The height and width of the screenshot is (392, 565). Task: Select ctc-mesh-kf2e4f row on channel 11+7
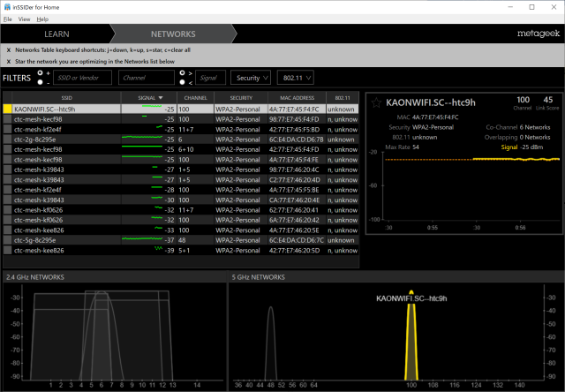181,130
